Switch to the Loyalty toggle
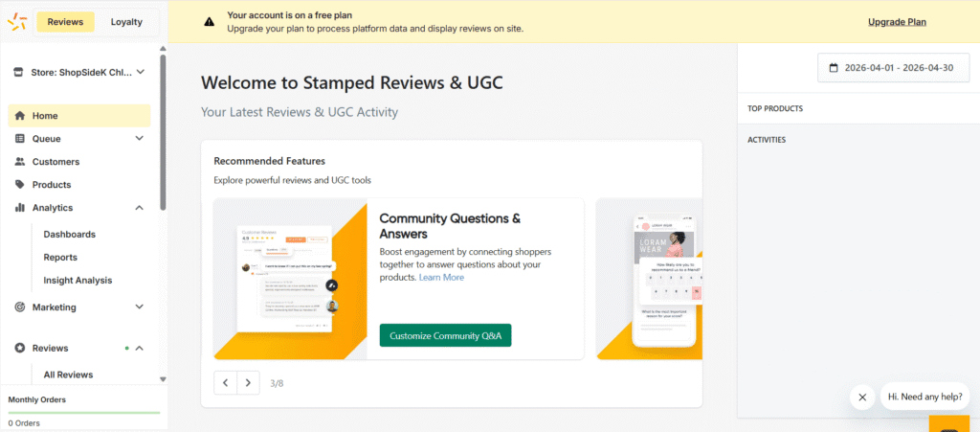Screen dimensions: 980x432 tap(126, 22)
